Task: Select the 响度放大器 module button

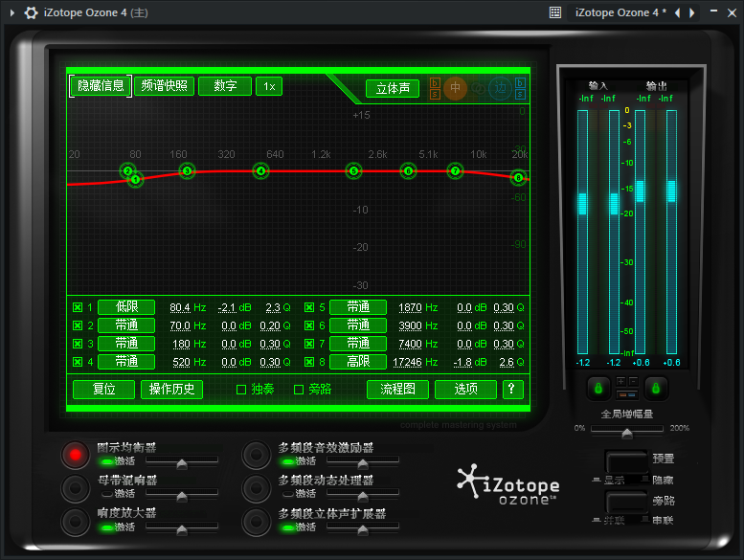Action: tap(76, 522)
